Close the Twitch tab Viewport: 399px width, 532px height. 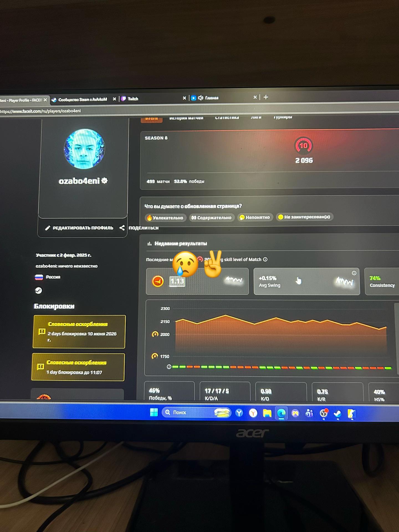click(184, 98)
